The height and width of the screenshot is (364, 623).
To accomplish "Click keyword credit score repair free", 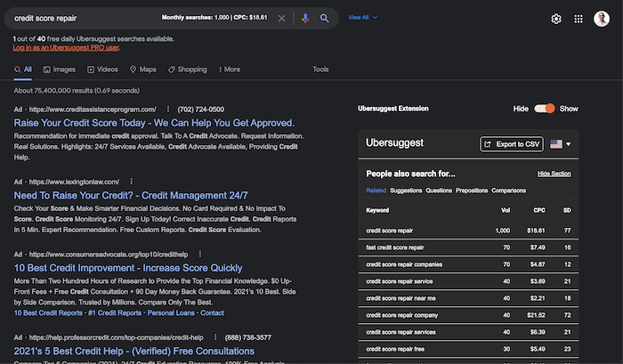I will 395,349.
